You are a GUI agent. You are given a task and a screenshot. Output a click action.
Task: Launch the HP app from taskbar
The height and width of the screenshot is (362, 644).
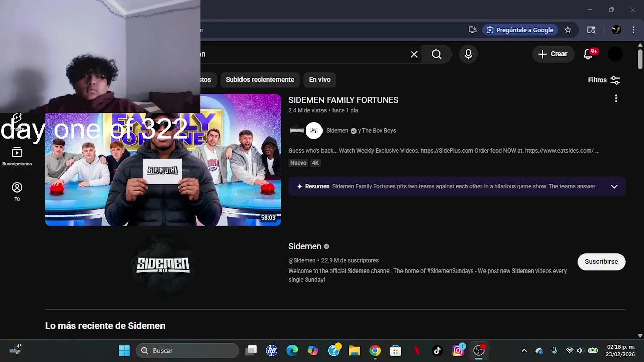(272, 351)
